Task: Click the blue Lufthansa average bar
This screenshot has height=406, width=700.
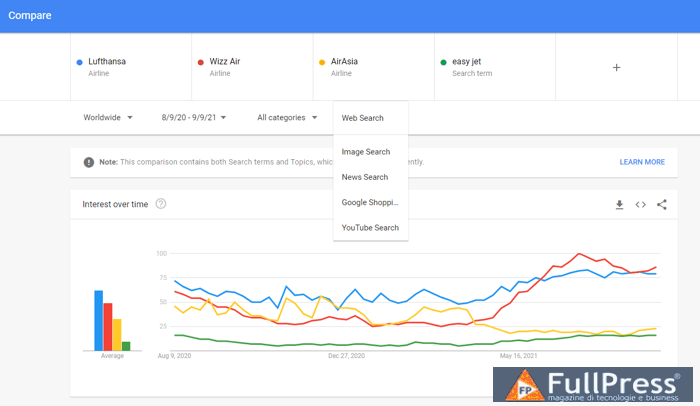Action: (x=99, y=320)
